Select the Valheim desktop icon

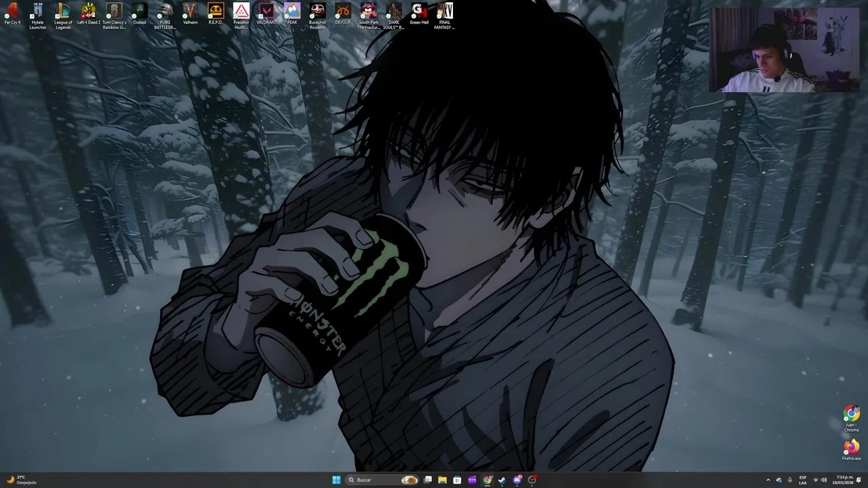pyautogui.click(x=190, y=14)
